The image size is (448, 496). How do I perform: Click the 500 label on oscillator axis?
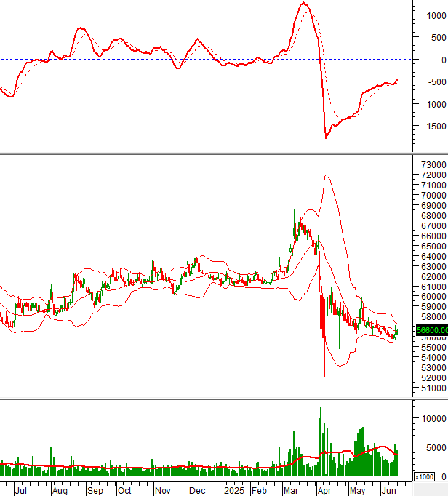pyautogui.click(x=439, y=38)
